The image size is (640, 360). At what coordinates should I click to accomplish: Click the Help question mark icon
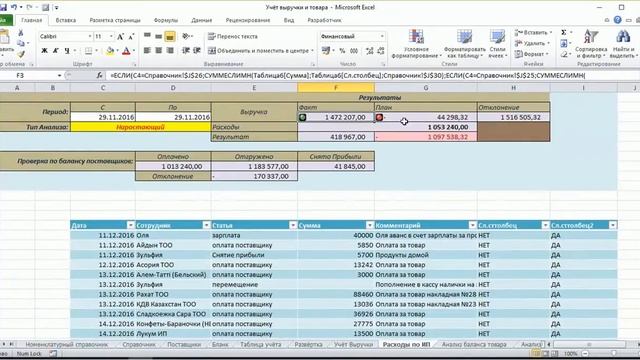point(618,20)
